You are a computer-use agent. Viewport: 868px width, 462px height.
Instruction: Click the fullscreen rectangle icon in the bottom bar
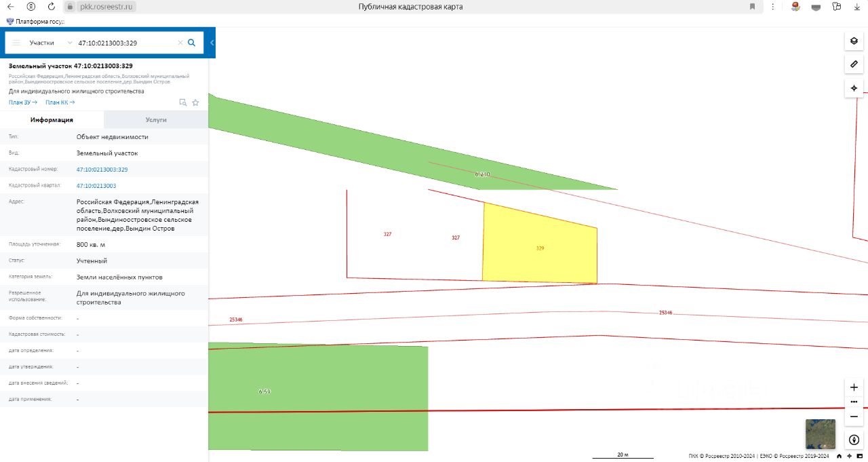pos(859,456)
